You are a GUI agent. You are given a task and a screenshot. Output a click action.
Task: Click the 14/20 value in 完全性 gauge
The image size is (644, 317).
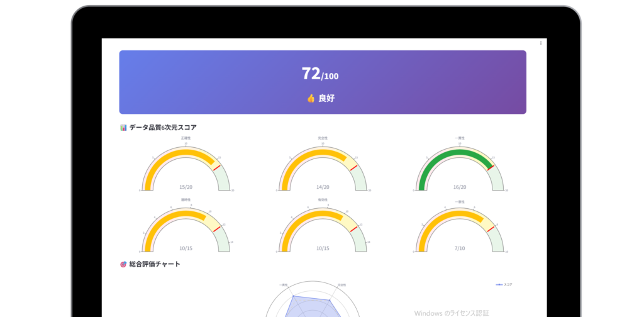(x=323, y=187)
